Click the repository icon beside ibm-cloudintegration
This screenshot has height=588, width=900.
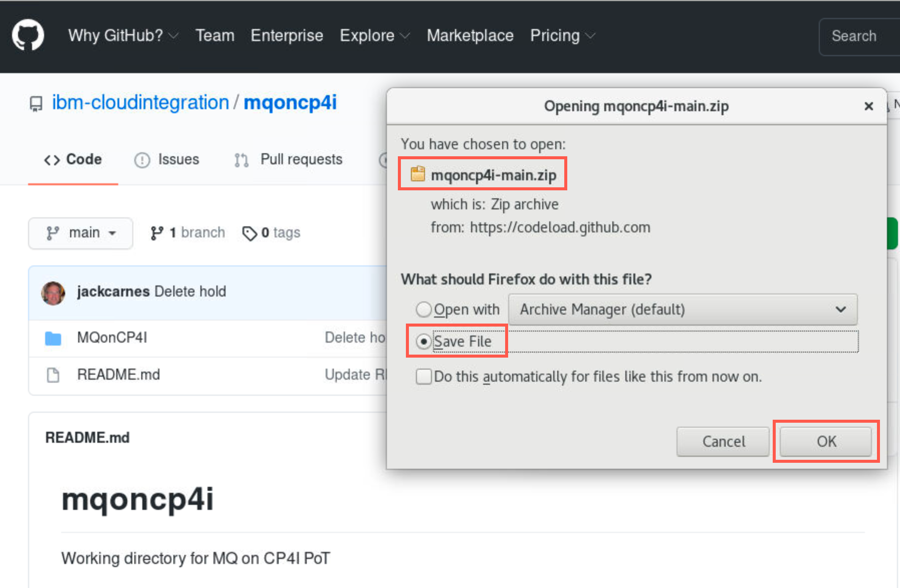tap(36, 104)
